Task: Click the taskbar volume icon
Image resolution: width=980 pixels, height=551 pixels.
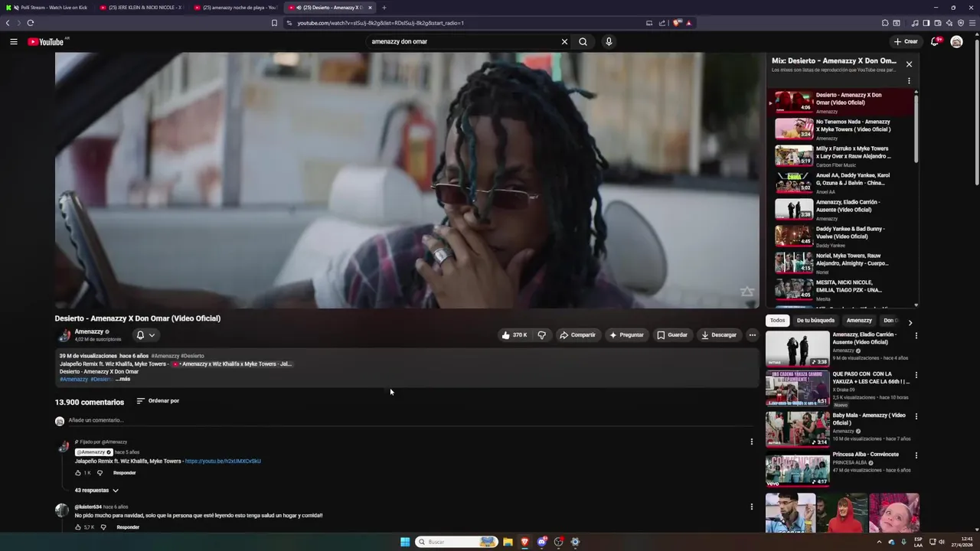Action: coord(942,542)
